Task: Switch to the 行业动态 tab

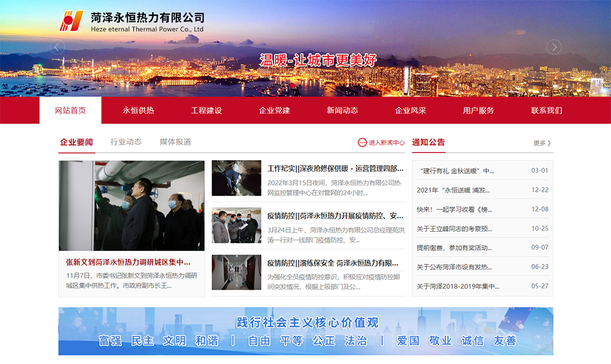Action: [x=126, y=142]
